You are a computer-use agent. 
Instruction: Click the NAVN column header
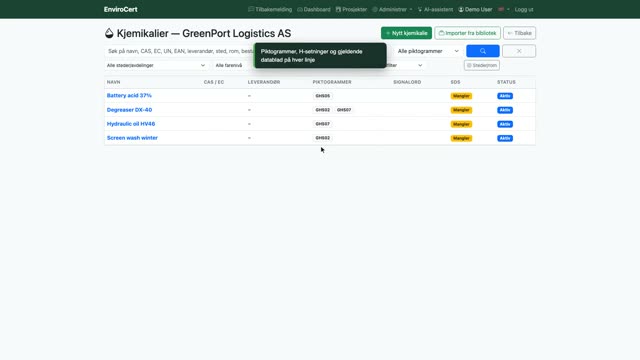point(113,82)
